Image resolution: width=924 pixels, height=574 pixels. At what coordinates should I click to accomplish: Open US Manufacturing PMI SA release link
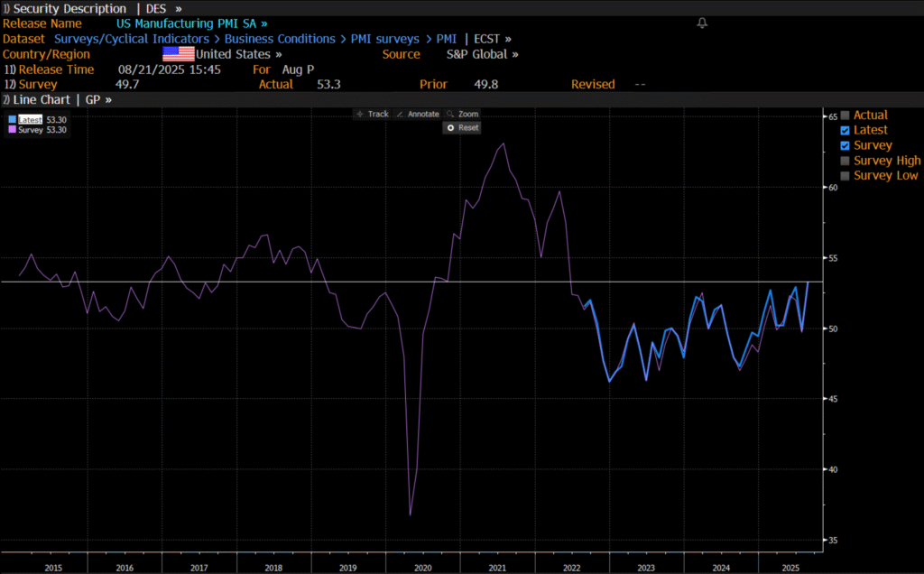(191, 23)
